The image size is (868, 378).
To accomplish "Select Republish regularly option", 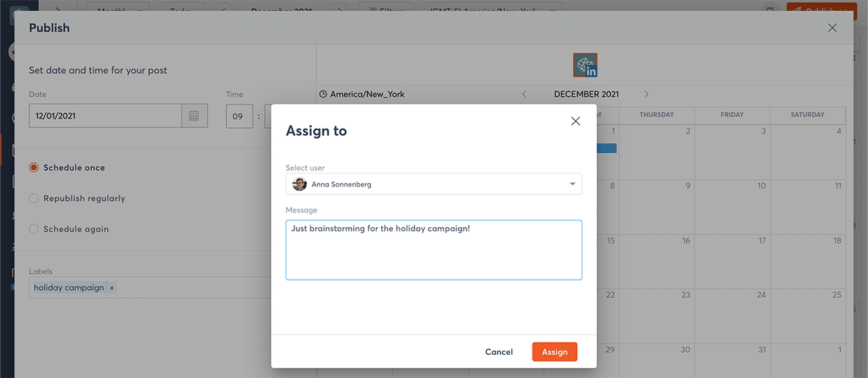I will (34, 198).
